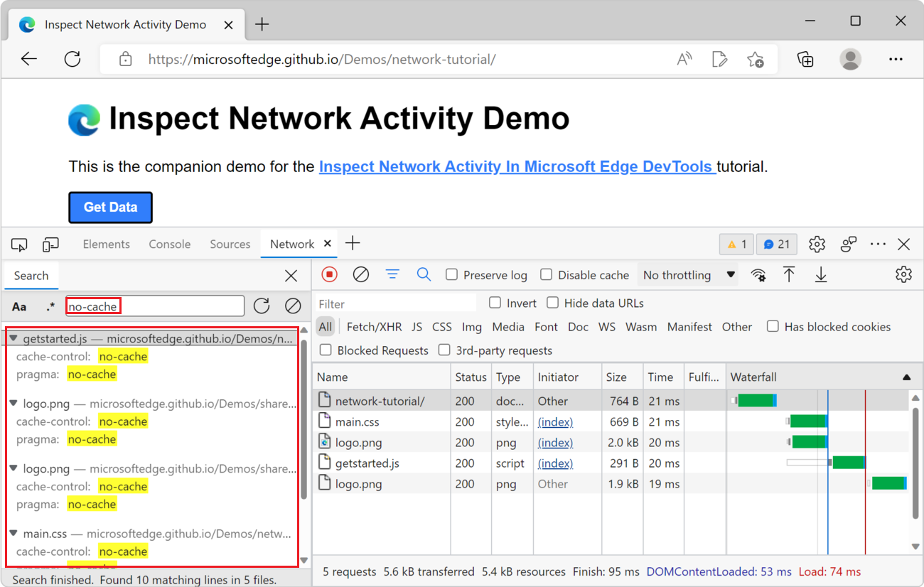Viewport: 924px width, 587px height.
Task: Switch to the Console tab
Action: [169, 244]
